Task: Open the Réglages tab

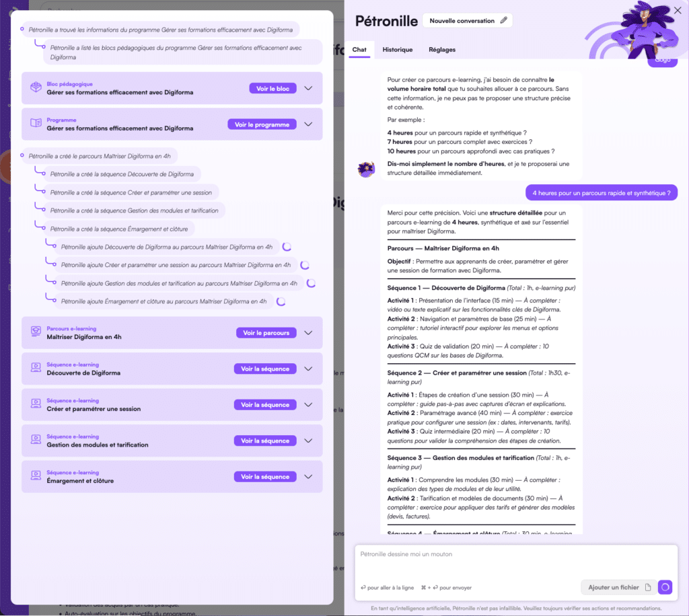Action: coord(442,50)
